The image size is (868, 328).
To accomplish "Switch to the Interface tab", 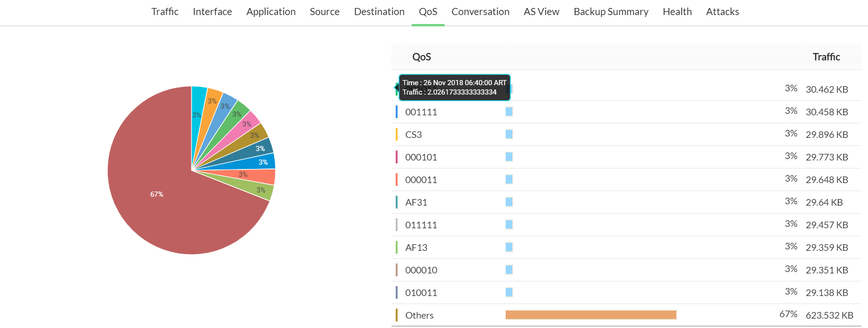I will click(212, 12).
